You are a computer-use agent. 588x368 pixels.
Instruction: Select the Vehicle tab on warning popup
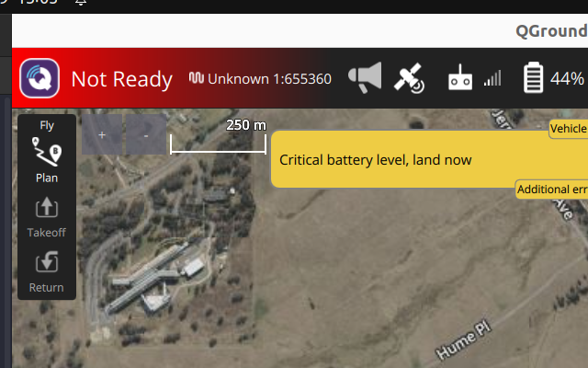coord(568,129)
